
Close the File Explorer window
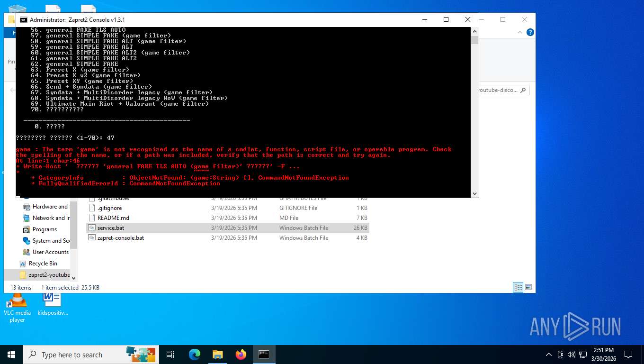pos(525,19)
